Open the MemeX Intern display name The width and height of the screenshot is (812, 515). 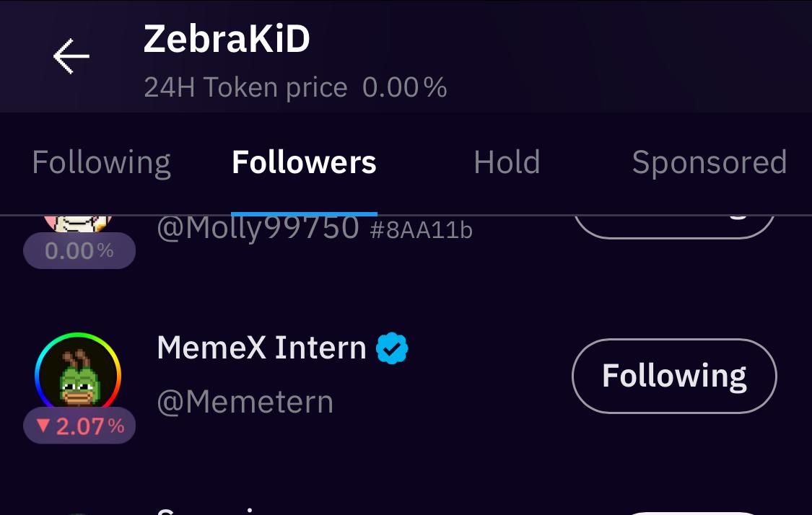click(261, 348)
